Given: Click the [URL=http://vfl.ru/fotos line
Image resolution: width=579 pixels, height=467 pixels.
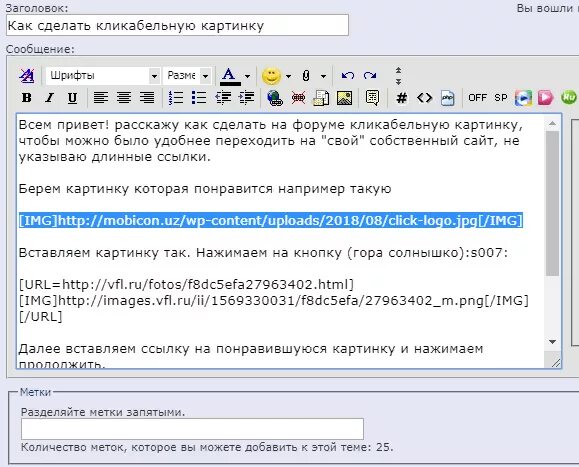Looking at the screenshot, I should tap(186, 285).
